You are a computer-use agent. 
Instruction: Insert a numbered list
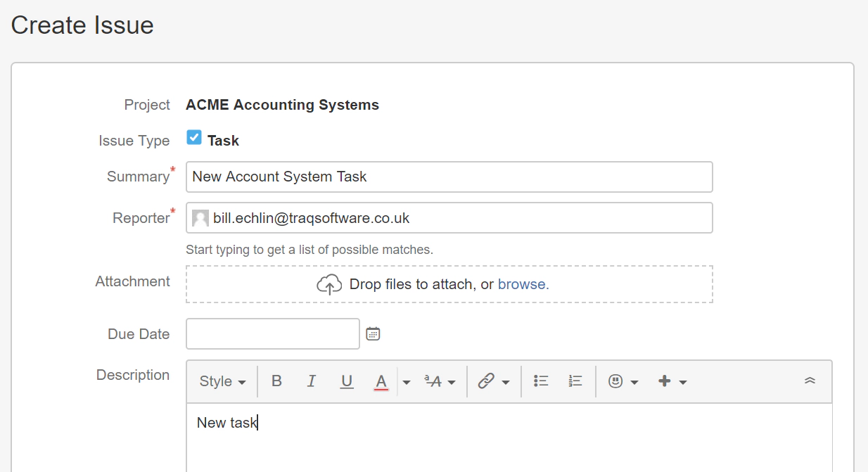[x=574, y=380]
